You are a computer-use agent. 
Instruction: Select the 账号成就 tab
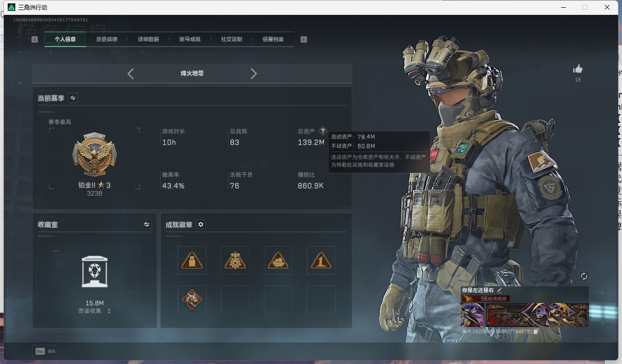[190, 39]
